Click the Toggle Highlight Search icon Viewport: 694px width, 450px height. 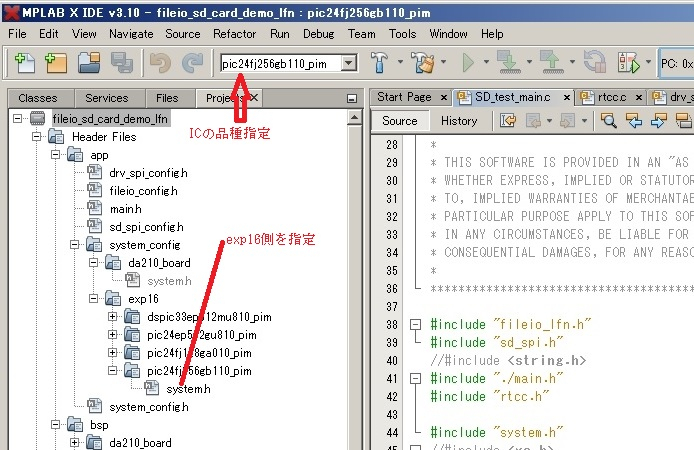tap(684, 120)
